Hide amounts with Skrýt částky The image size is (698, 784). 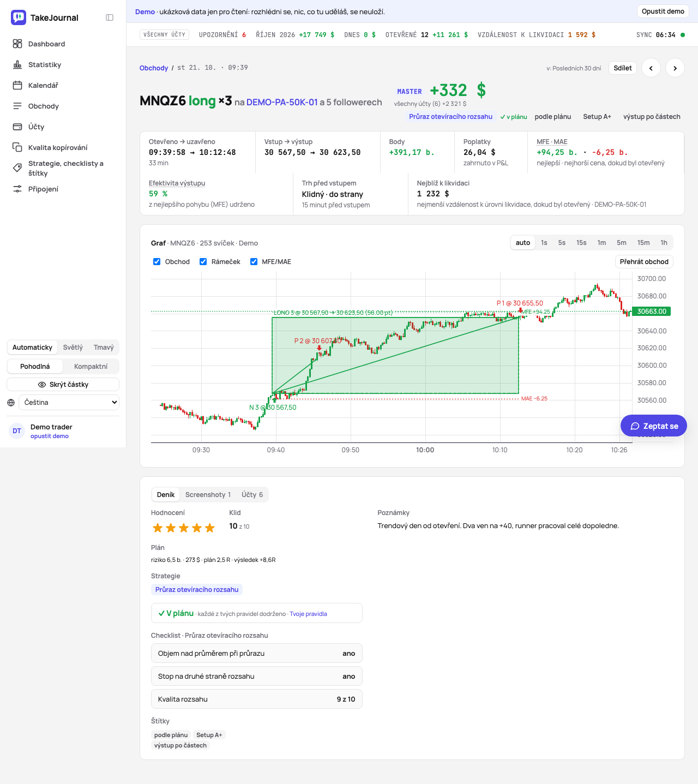[x=63, y=385]
